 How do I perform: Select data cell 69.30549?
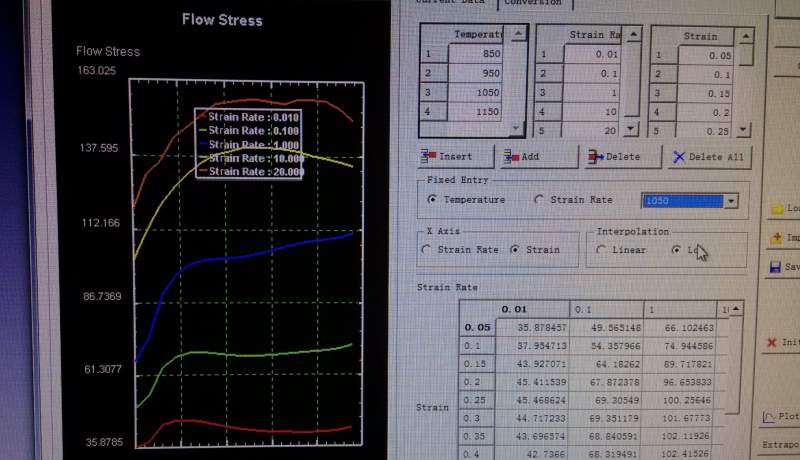pos(607,400)
